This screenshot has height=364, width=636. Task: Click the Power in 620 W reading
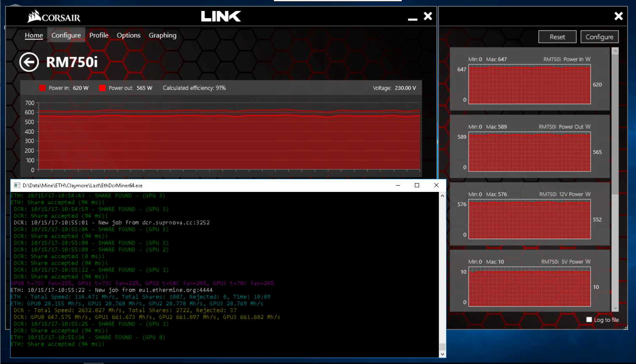[x=68, y=88]
